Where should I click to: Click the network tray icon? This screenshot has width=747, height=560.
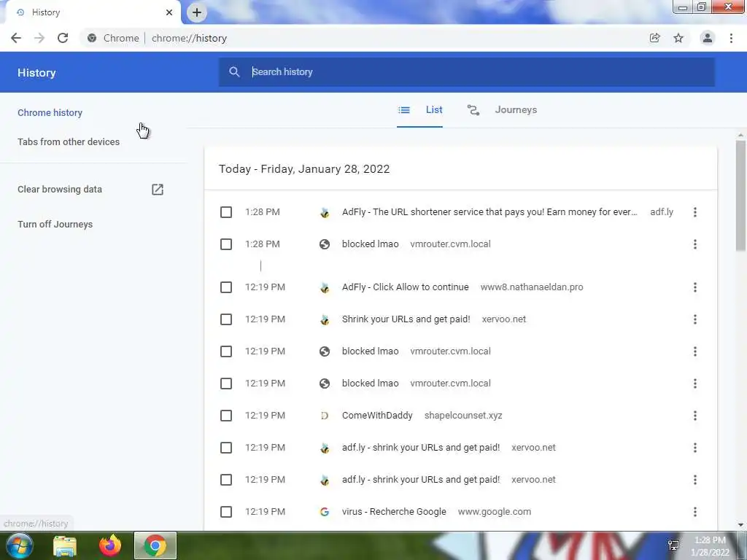673,545
